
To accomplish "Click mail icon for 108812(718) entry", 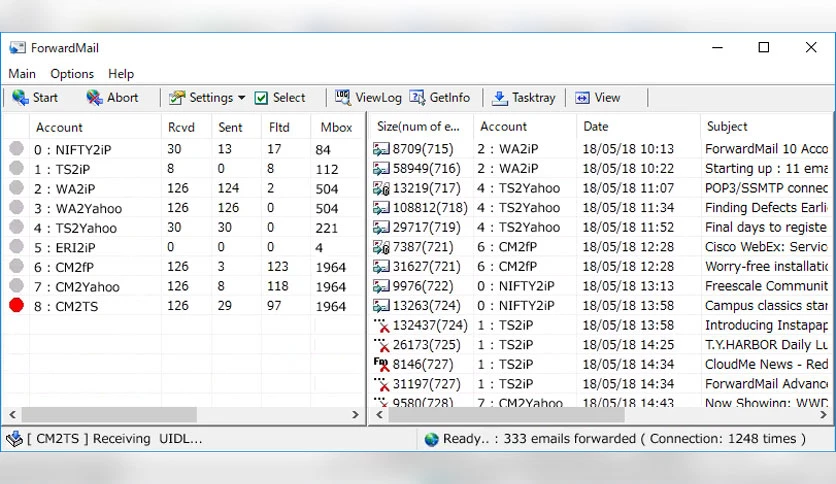I will click(x=381, y=208).
